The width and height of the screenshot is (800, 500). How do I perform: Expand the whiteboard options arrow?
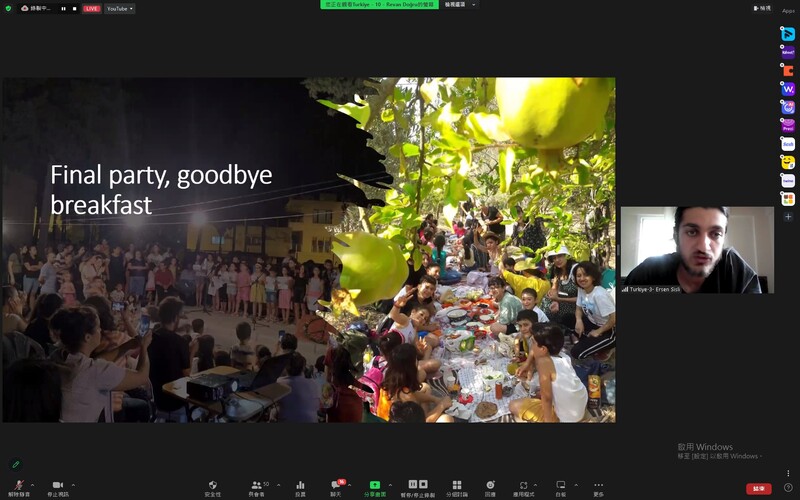click(x=576, y=485)
